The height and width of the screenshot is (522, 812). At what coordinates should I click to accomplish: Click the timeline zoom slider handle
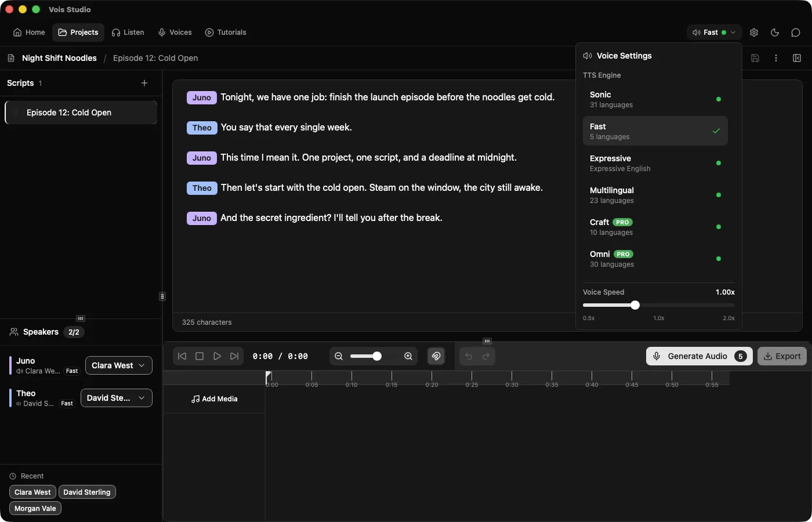tap(377, 356)
